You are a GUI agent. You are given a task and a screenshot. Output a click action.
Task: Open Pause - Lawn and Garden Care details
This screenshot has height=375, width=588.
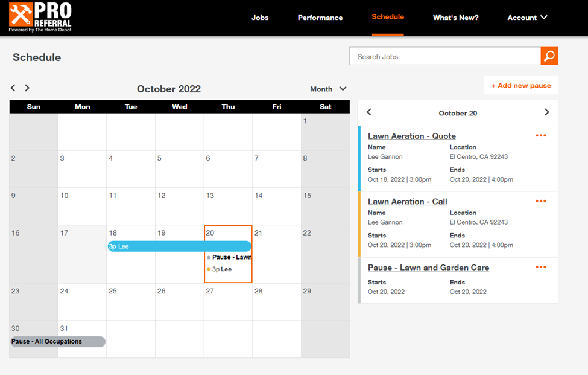point(428,267)
